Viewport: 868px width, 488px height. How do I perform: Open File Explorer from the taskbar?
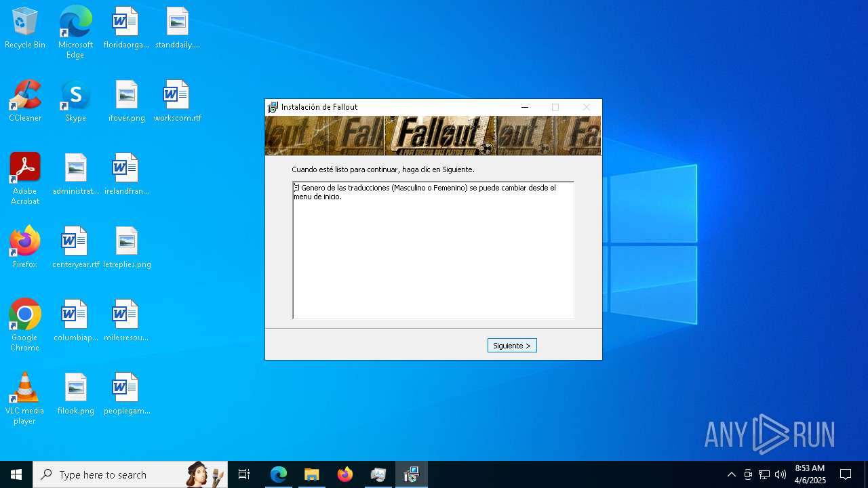click(311, 474)
